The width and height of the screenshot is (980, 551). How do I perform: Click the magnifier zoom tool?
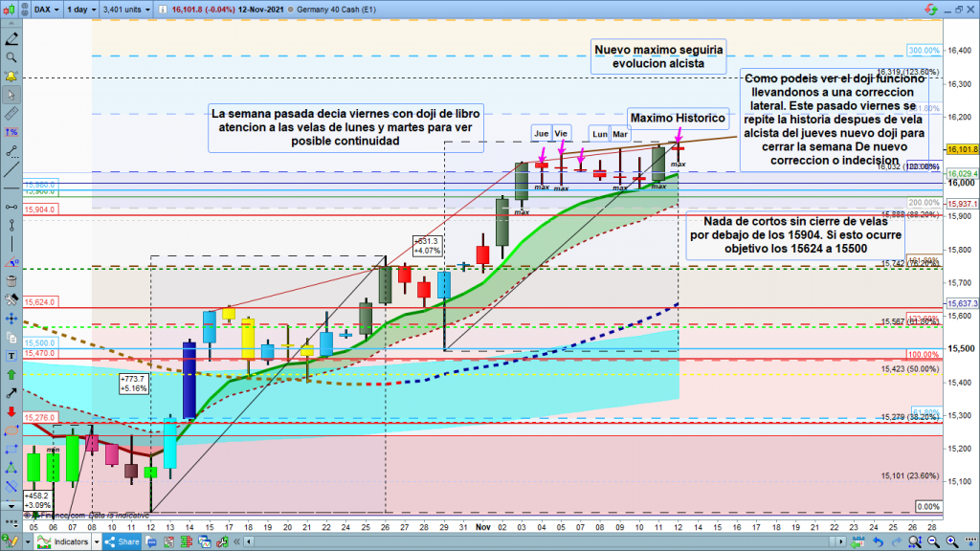point(11,58)
